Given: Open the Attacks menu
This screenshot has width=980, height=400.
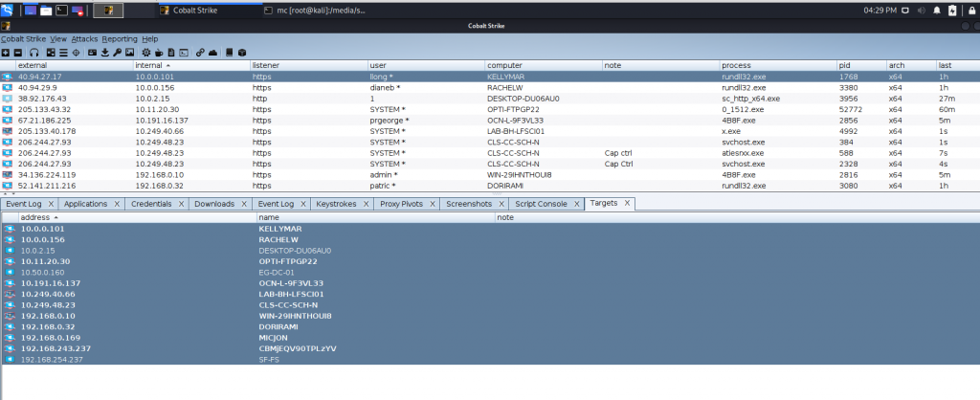Looking at the screenshot, I should [x=84, y=38].
